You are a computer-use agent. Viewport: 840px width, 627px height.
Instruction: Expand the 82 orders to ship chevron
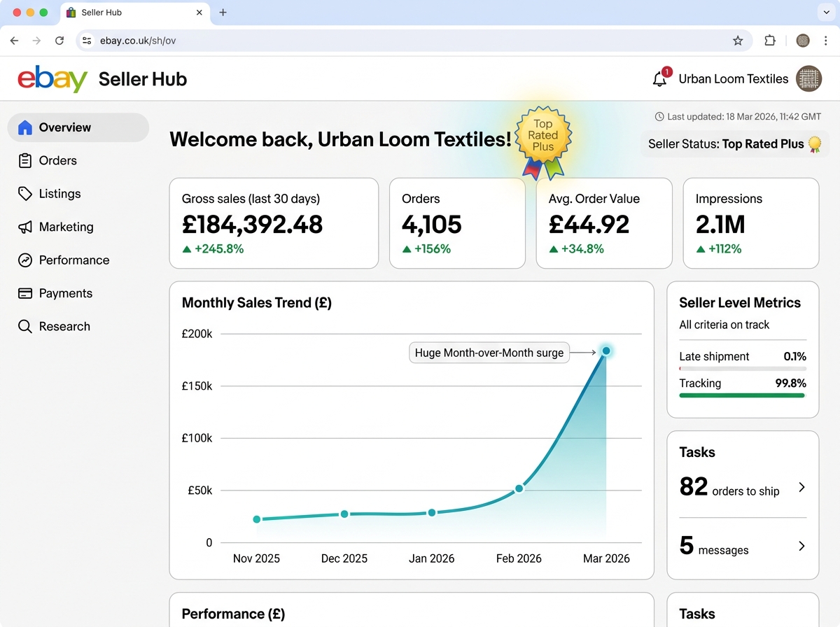[x=802, y=487]
